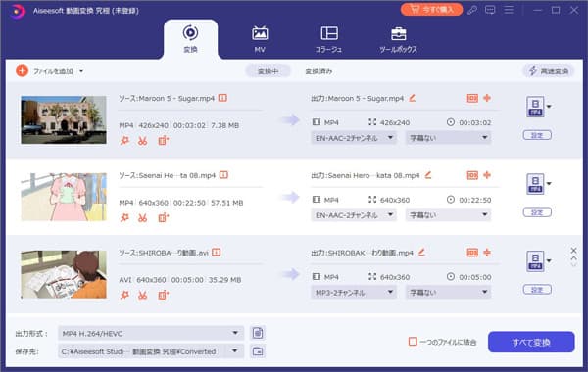Open compress icon for Maroon 5 - Sugar.mp4 output
Image resolution: width=588 pixels, height=372 pixels.
(x=472, y=98)
